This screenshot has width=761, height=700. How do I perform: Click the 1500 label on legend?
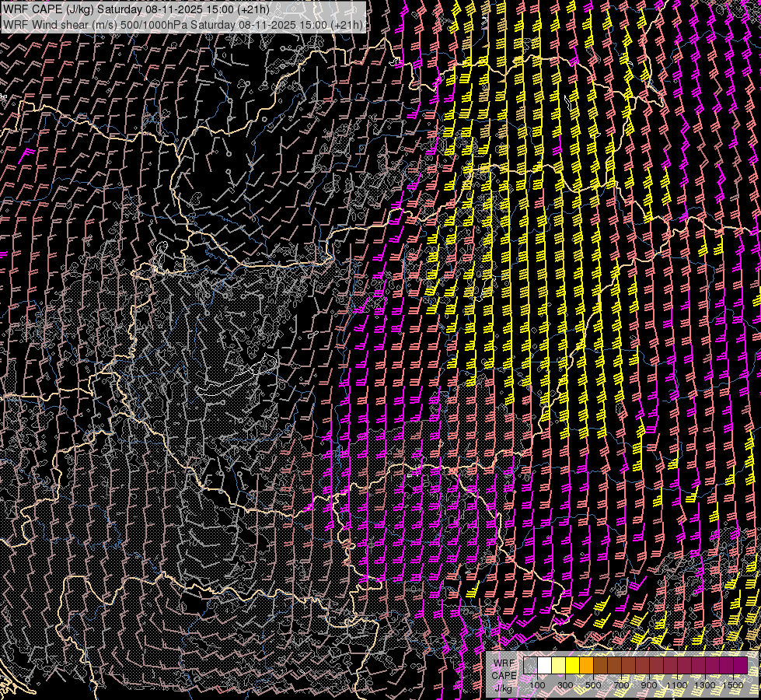pos(733,684)
